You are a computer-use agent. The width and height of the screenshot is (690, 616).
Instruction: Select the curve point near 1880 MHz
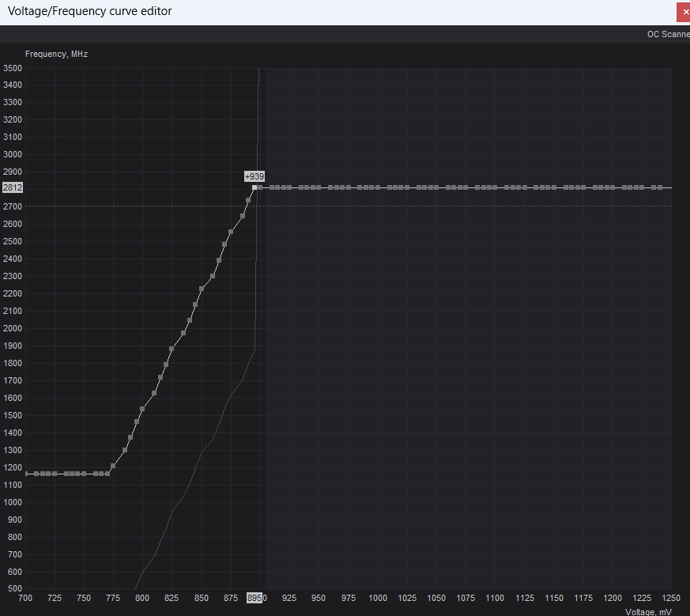point(172,349)
